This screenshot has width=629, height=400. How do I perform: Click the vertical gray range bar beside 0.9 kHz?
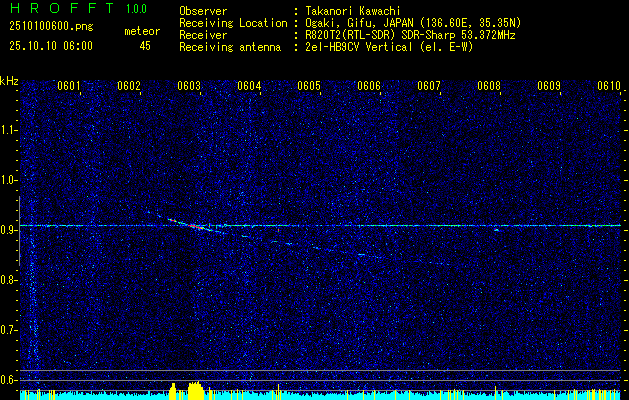19,231
